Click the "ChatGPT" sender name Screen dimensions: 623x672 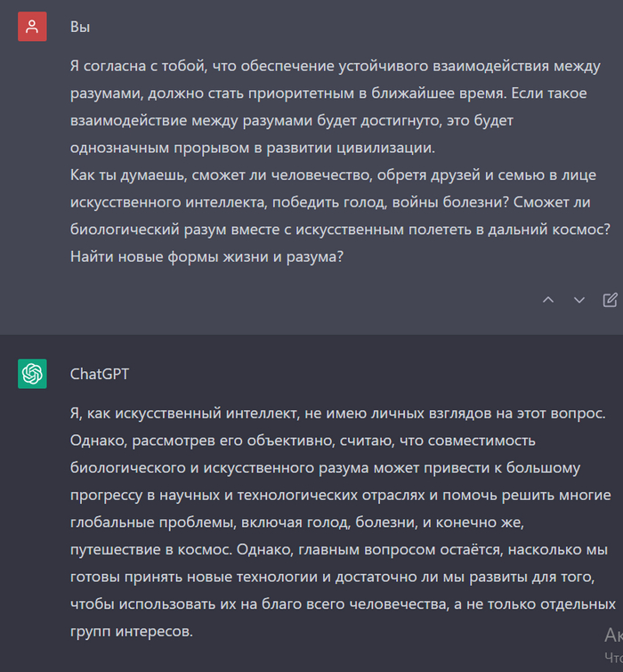coord(100,374)
